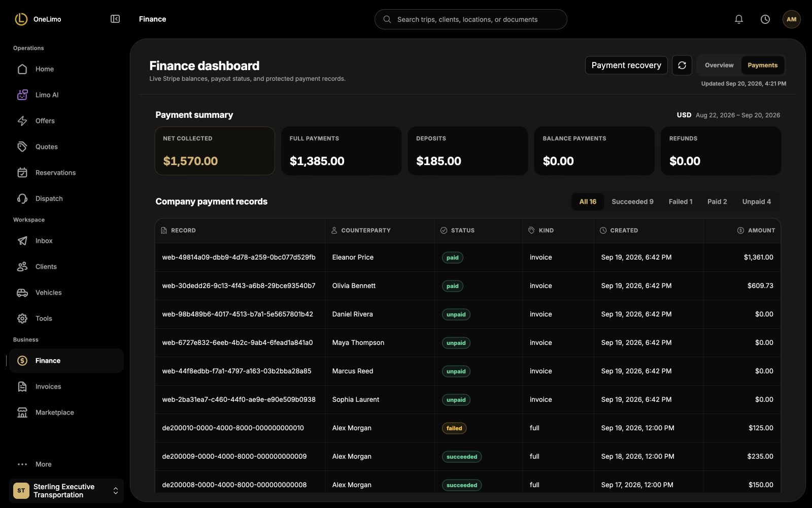This screenshot has width=812, height=508.
Task: Click failed status badge for Alex Morgan
Action: [454, 428]
